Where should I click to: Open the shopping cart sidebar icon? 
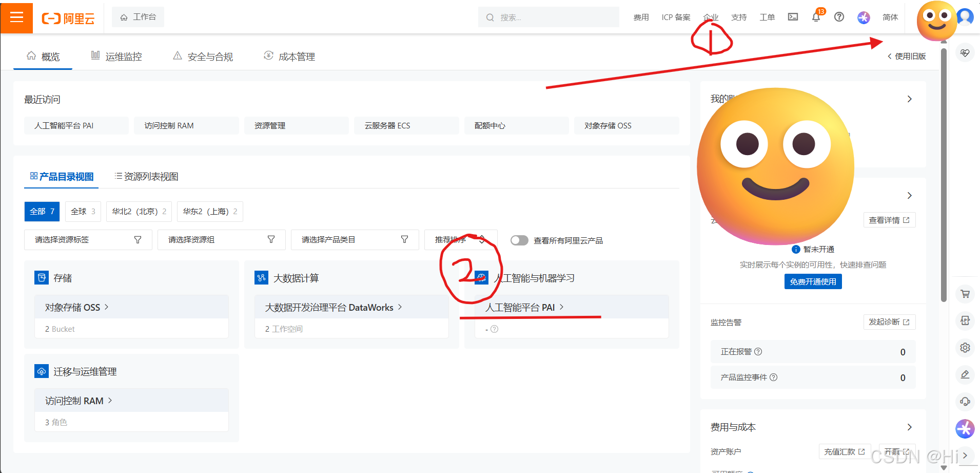(965, 294)
